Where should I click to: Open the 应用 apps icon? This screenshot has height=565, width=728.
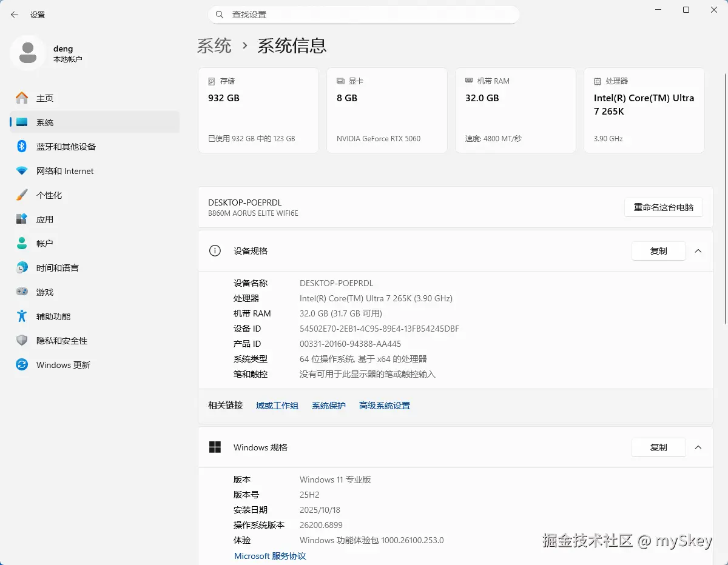coord(22,219)
